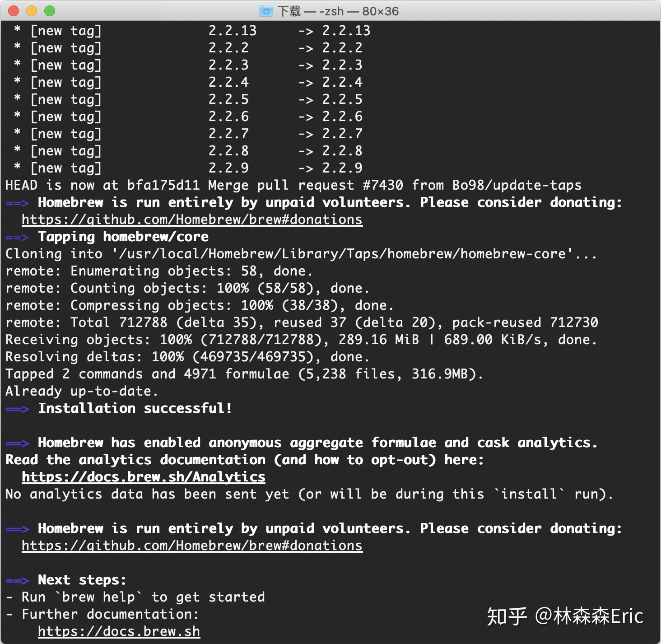Click the green zoom window button
This screenshot has width=661, height=644.
click(50, 11)
